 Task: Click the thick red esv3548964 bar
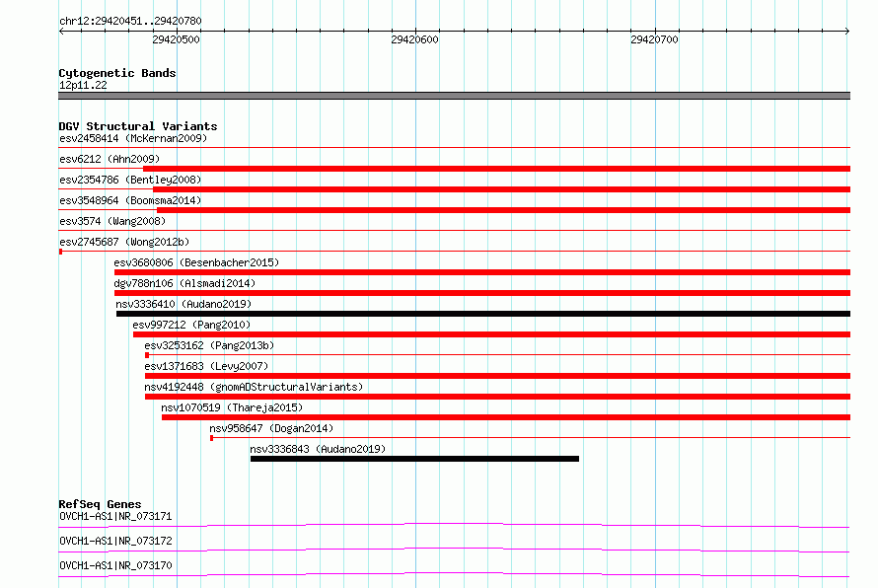(504, 210)
